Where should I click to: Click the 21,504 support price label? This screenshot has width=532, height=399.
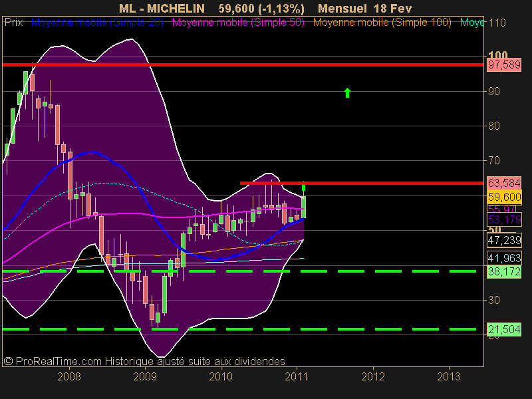pyautogui.click(x=504, y=329)
